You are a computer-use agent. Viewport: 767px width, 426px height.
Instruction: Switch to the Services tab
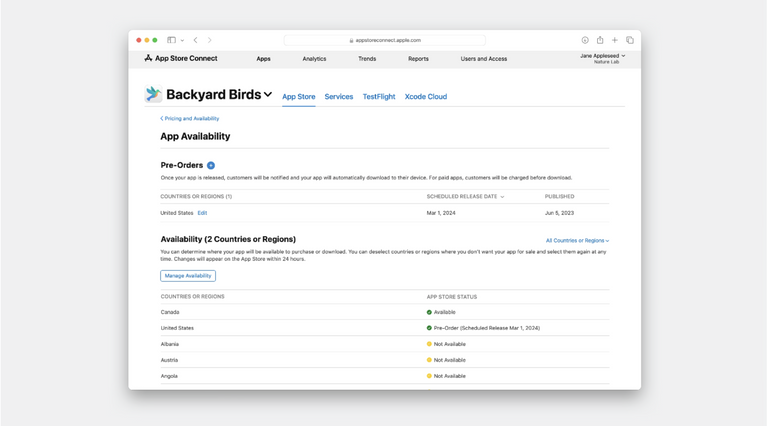tap(338, 97)
